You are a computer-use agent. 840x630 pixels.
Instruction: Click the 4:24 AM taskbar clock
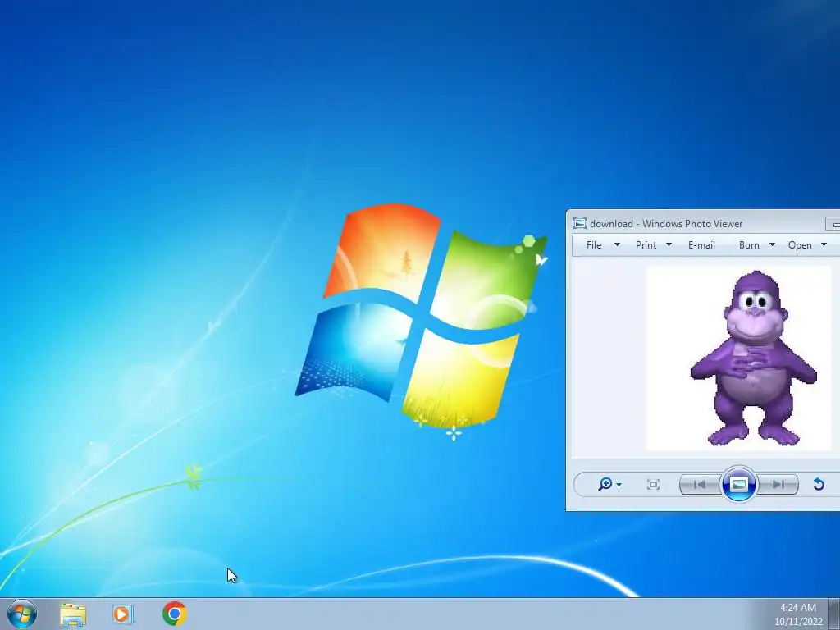click(x=798, y=608)
